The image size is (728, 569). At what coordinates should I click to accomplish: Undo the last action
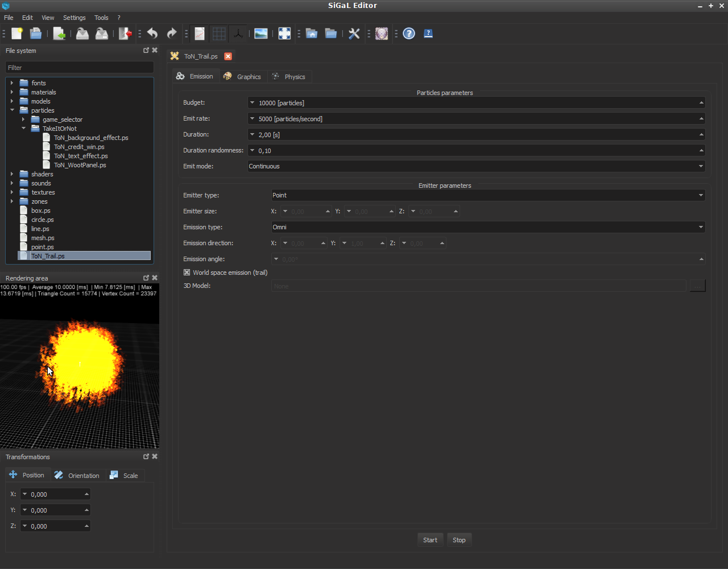click(x=152, y=34)
